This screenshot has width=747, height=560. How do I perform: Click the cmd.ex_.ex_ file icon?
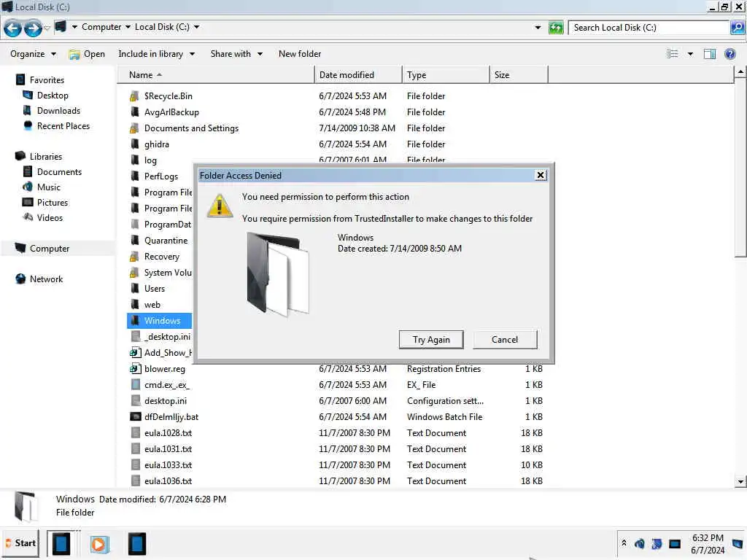pyautogui.click(x=136, y=385)
